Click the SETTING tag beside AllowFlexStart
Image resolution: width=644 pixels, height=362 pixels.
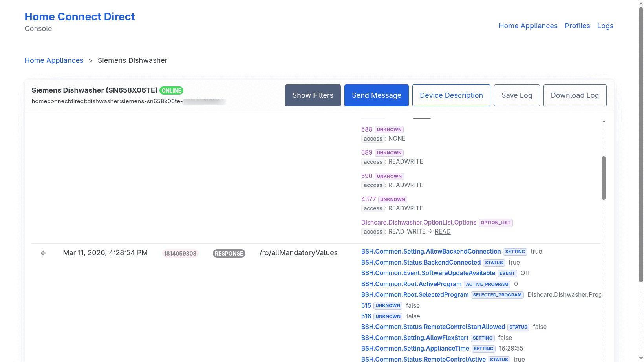(x=483, y=338)
